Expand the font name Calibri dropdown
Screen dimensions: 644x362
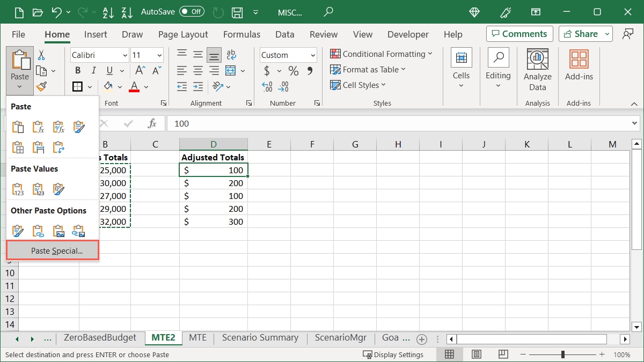pos(125,55)
